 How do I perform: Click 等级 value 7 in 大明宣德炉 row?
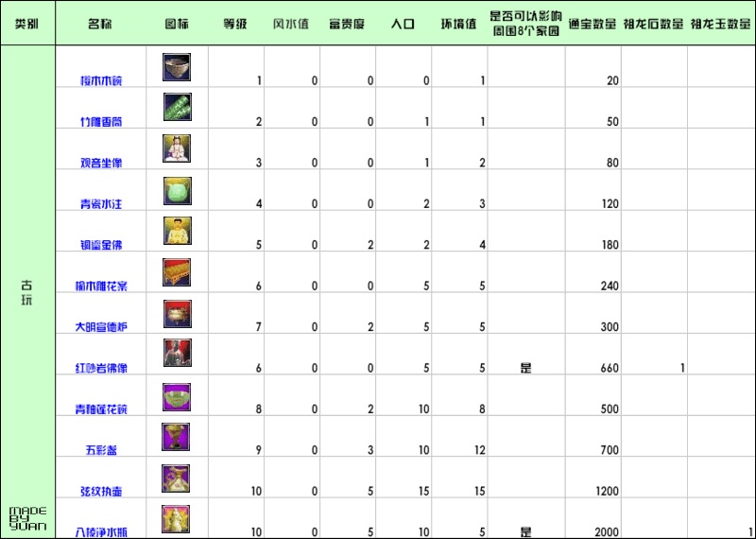coord(258,326)
